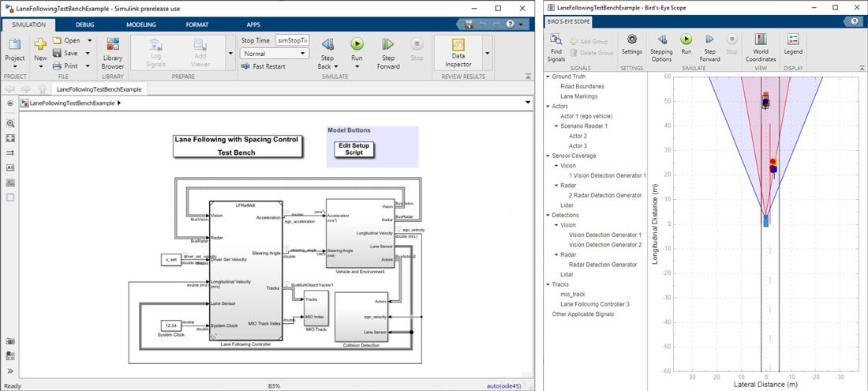Select Actor 1 (ego vehicle) tree item
The width and height of the screenshot is (868, 391).
(x=587, y=116)
